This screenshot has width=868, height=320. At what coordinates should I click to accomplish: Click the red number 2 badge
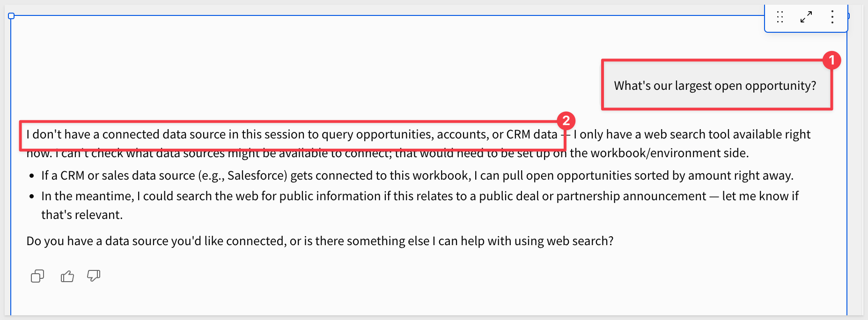click(566, 121)
